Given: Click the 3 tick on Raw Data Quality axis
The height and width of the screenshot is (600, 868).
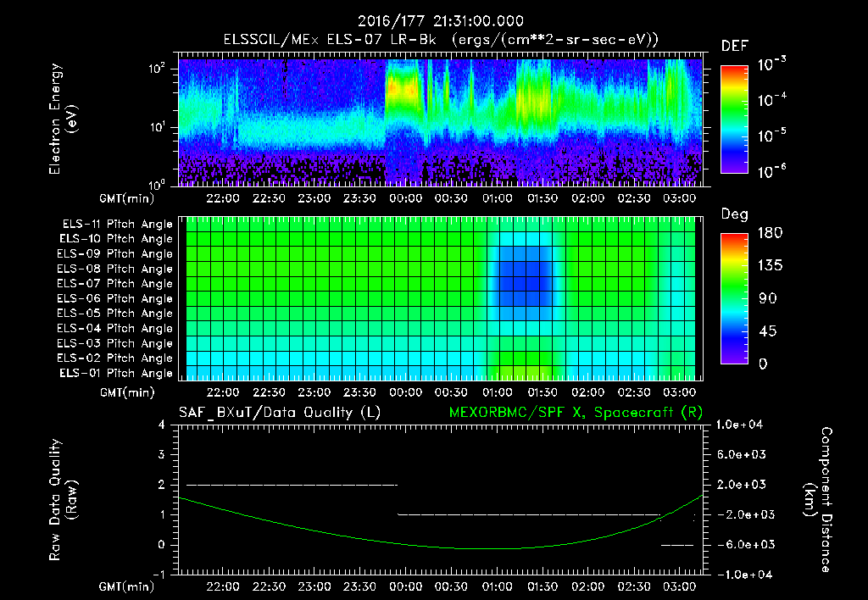Looking at the screenshot, I should pos(162,455).
